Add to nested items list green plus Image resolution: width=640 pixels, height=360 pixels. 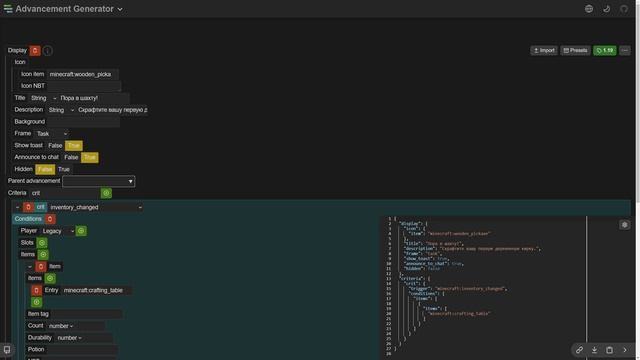point(50,278)
